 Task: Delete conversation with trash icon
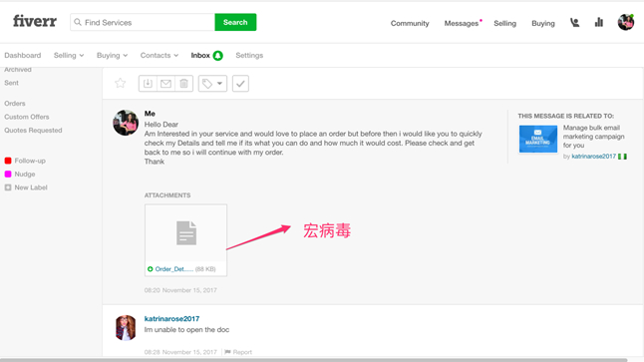tap(183, 84)
